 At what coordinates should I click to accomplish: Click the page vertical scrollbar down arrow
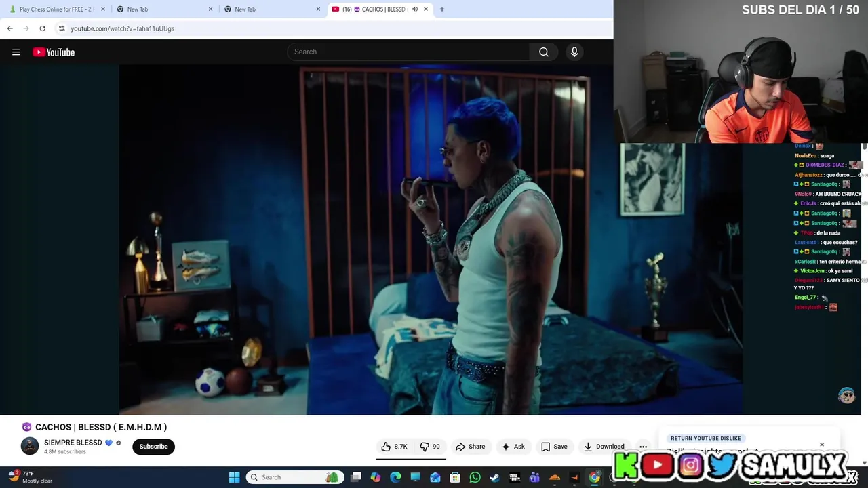tap(865, 462)
